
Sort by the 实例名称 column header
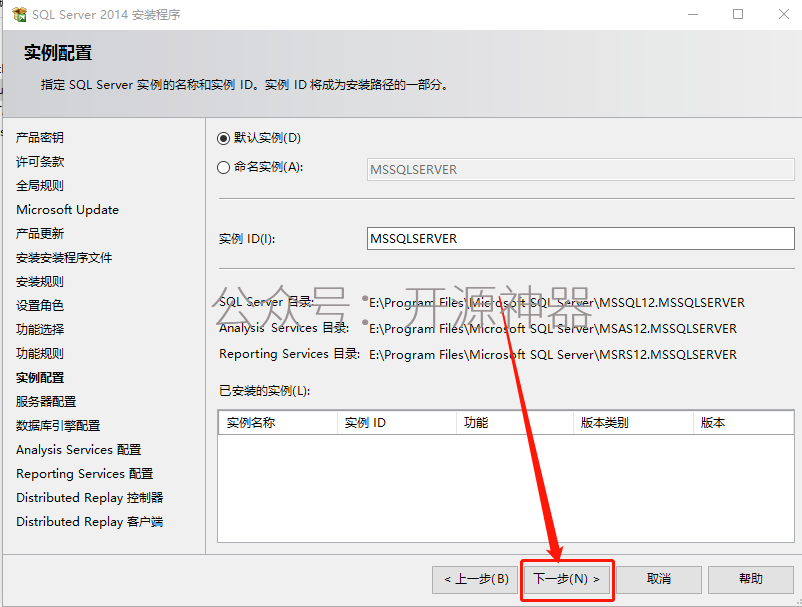(x=278, y=423)
